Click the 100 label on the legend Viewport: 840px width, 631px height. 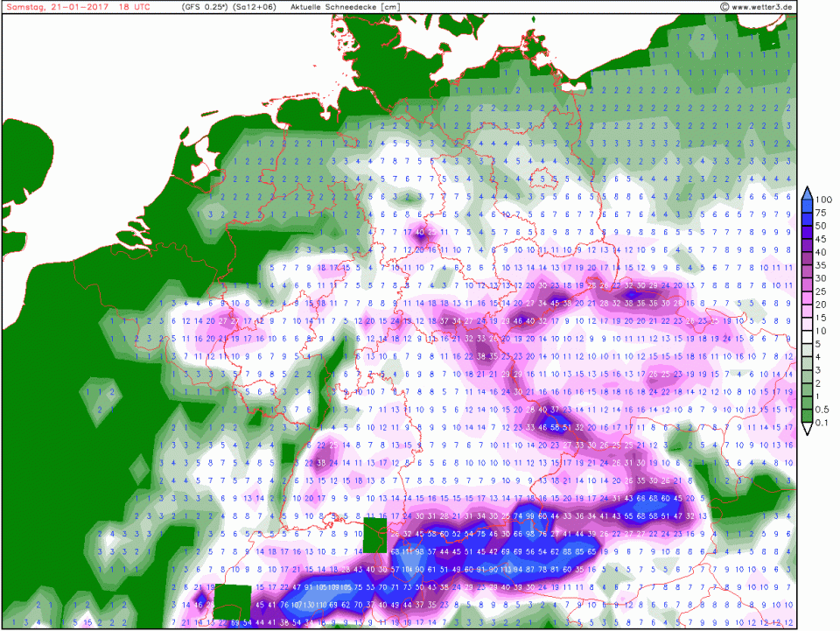(x=824, y=200)
